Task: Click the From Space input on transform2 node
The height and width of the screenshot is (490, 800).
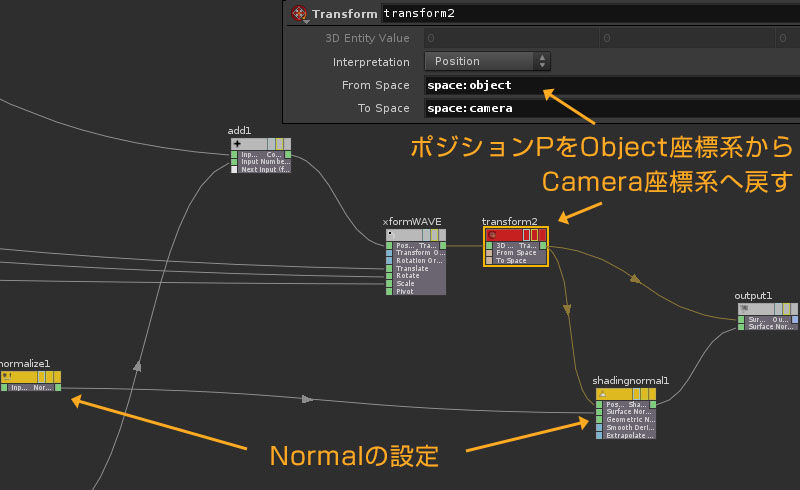Action: 489,253
